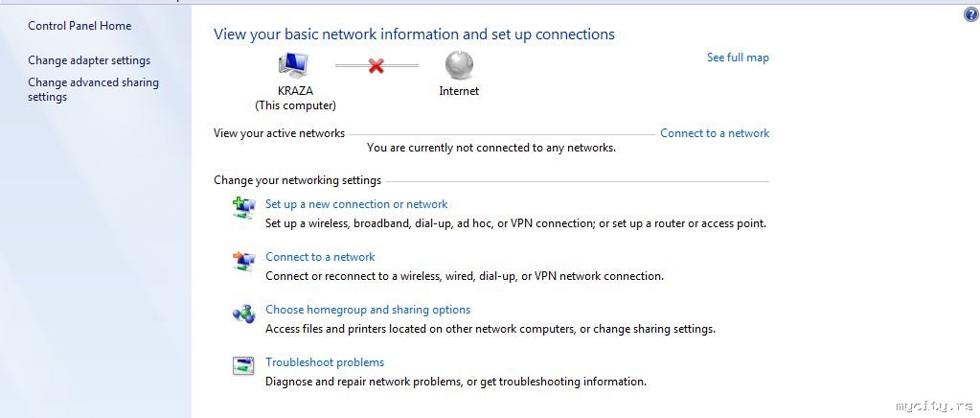Launch Troubleshoot problems link
The image size is (980, 418).
coord(325,362)
